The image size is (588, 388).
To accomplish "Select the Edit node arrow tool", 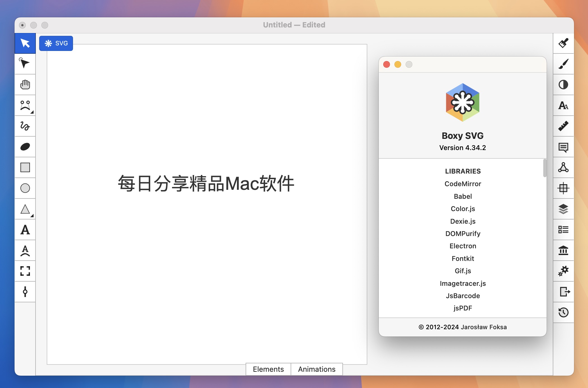I will coord(25,64).
